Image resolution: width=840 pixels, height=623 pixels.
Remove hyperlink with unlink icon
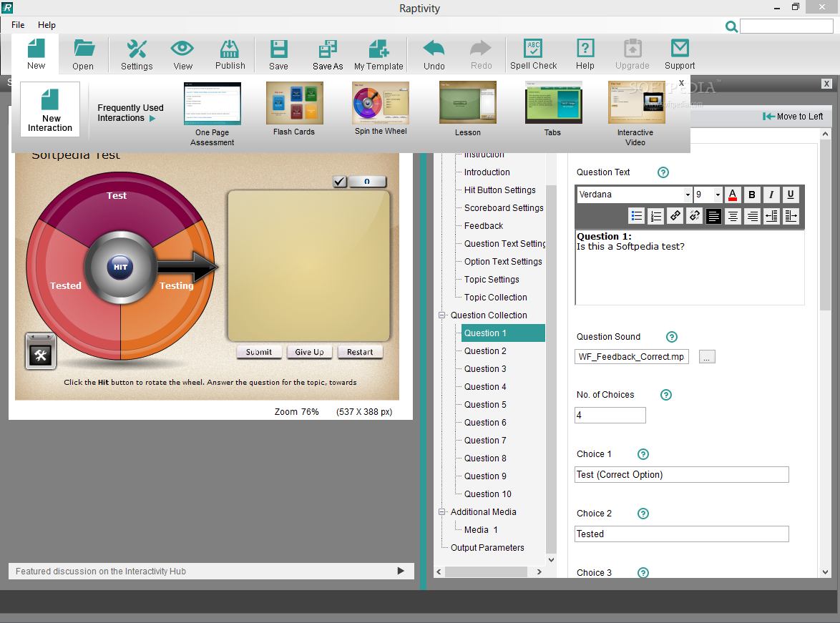pos(694,216)
